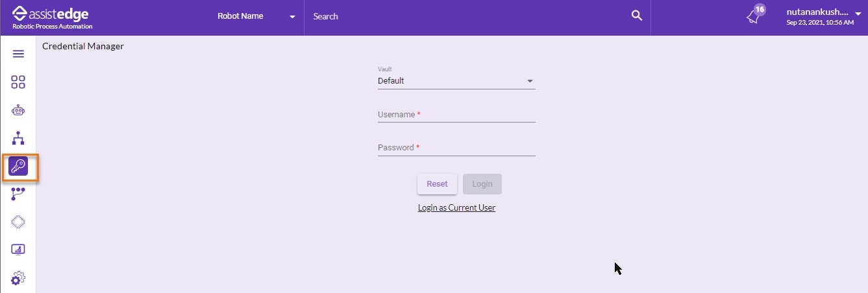The width and height of the screenshot is (868, 293).
Task: Open the user account dropdown arrow
Action: (x=858, y=13)
